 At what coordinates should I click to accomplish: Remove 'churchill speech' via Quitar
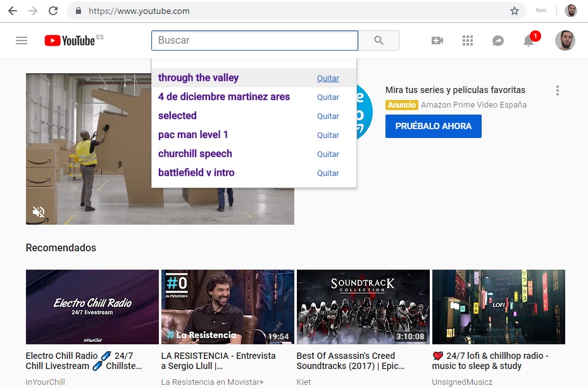328,154
